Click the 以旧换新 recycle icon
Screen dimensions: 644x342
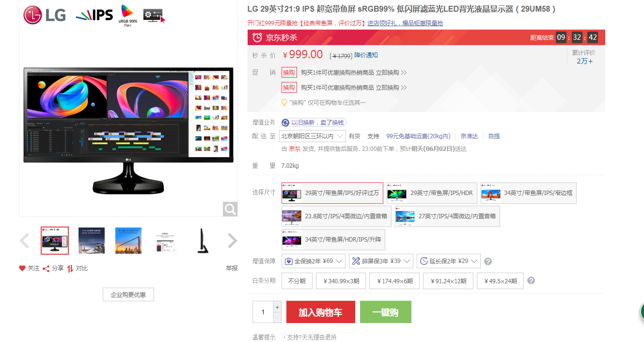[x=286, y=123]
